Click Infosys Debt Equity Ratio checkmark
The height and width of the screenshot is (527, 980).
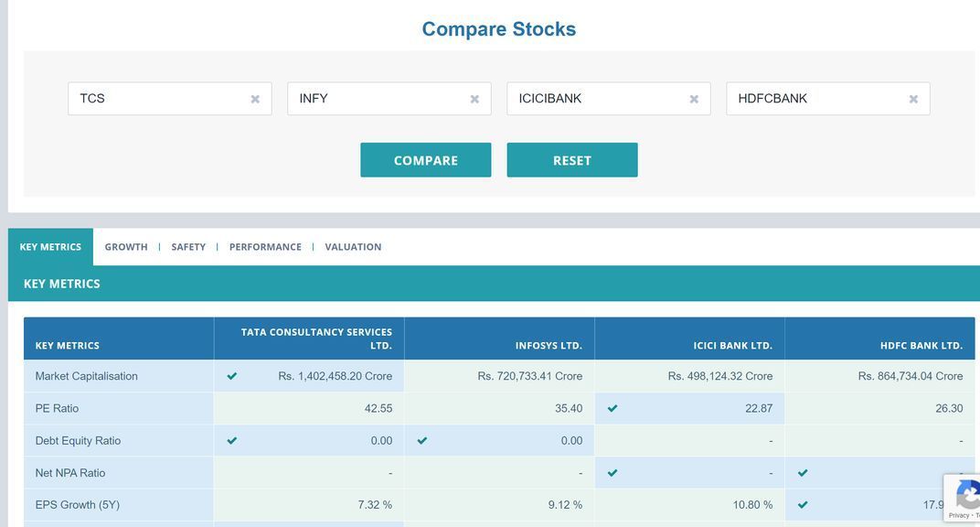[422, 441]
